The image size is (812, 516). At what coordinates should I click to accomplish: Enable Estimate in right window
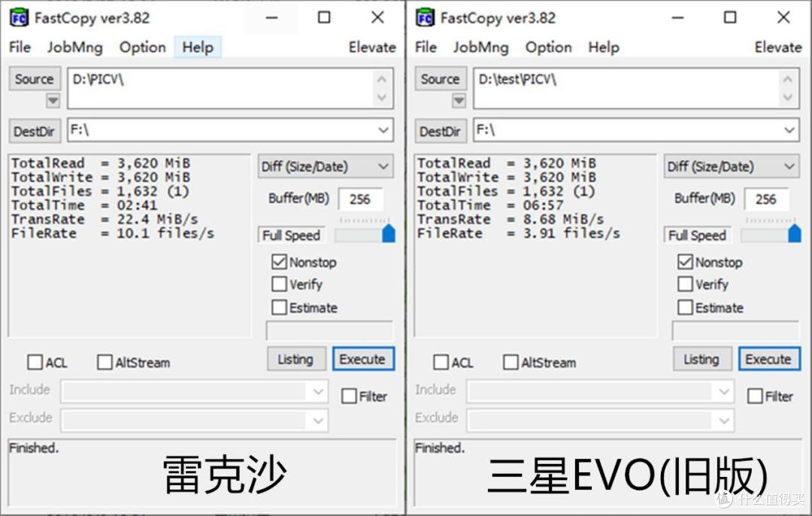point(685,307)
